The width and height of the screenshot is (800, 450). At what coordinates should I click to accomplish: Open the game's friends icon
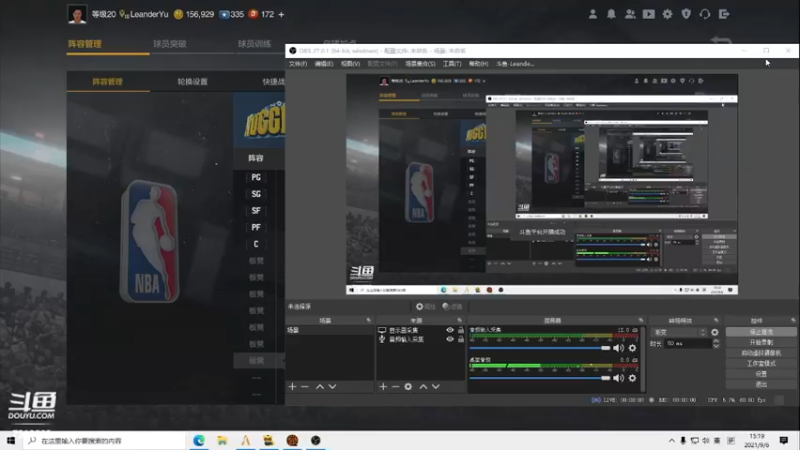(630, 14)
